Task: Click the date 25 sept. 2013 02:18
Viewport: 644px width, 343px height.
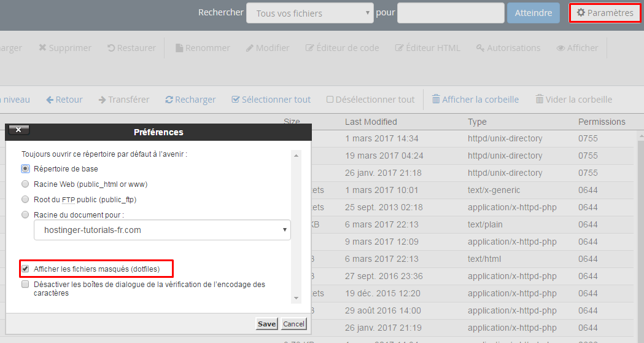Action: [x=384, y=207]
